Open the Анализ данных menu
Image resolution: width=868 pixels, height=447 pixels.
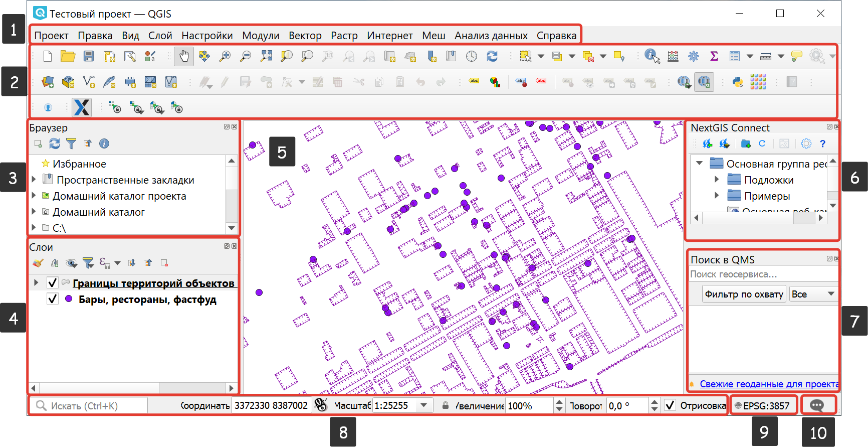491,36
